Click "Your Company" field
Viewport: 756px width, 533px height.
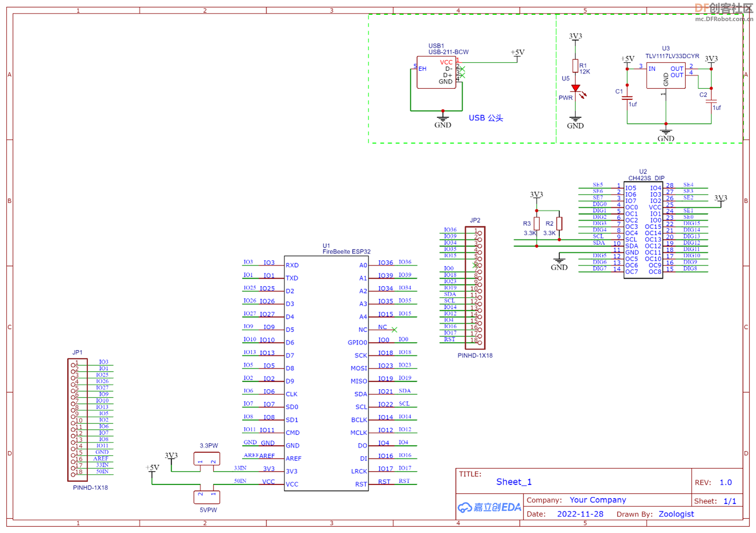point(598,500)
